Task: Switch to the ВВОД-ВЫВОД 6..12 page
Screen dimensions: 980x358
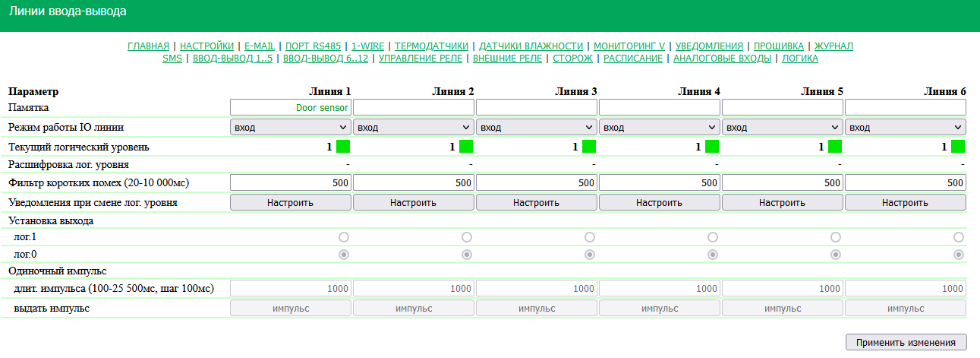Action: click(x=326, y=59)
